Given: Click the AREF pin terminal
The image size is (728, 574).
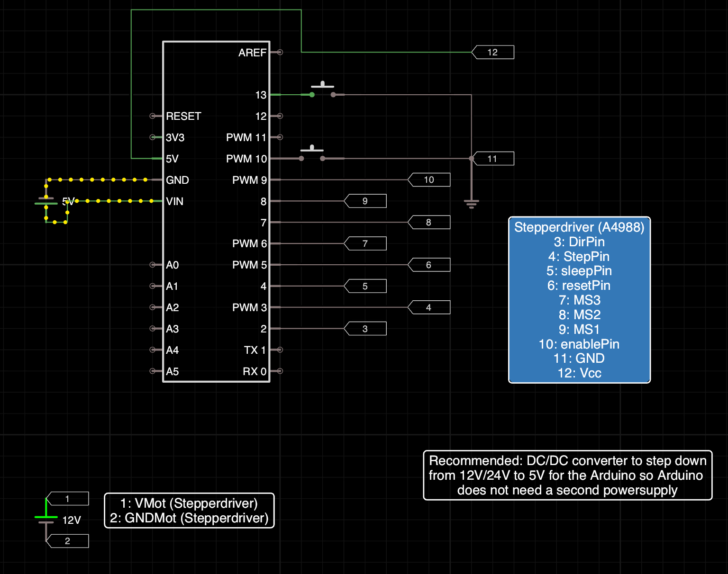Looking at the screenshot, I should pos(280,52).
